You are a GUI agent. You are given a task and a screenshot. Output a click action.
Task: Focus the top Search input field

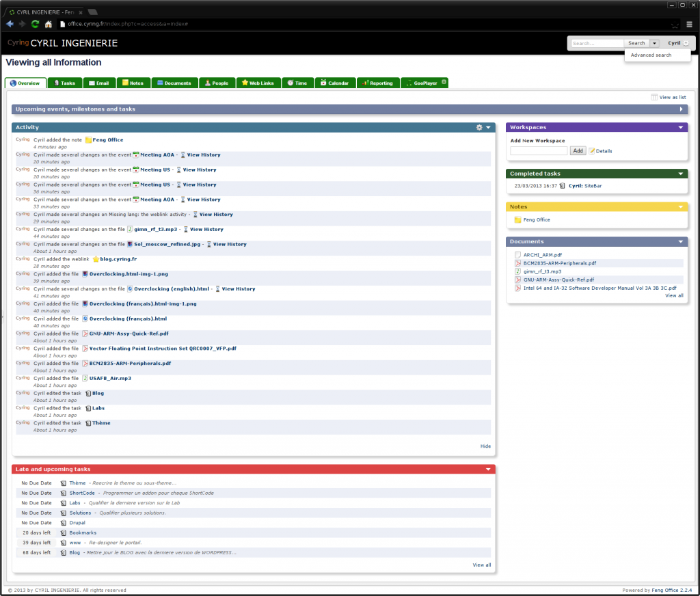point(597,43)
